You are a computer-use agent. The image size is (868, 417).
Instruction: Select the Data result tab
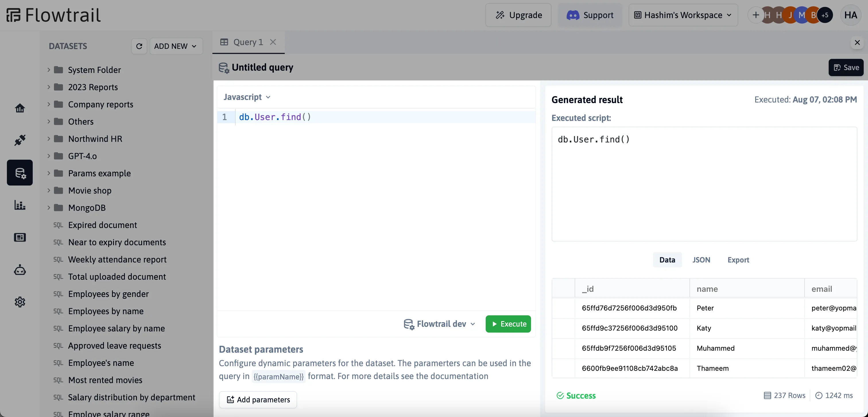[667, 260]
